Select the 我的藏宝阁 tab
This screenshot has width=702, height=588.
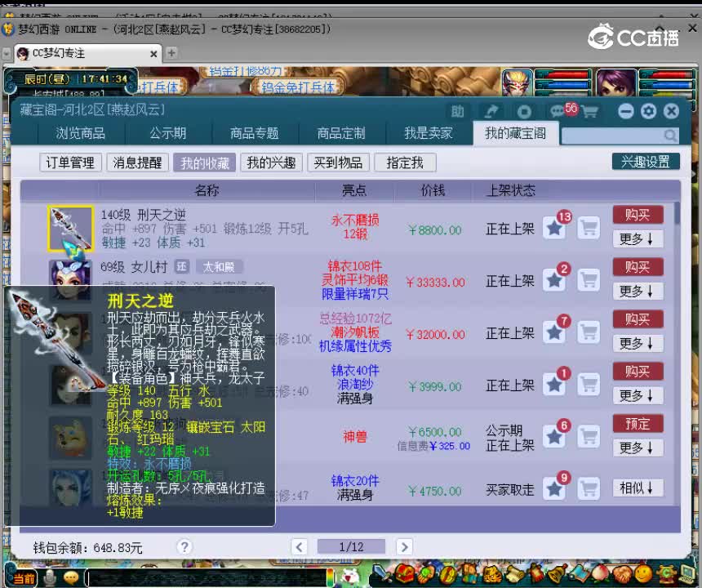pos(515,133)
